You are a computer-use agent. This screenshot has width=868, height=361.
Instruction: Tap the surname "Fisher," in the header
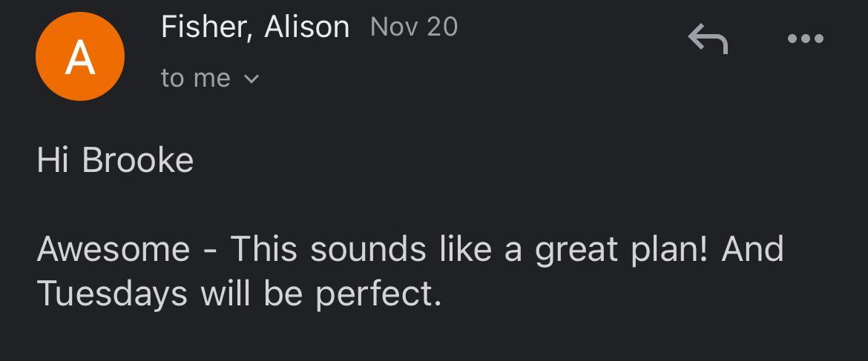coord(206,27)
